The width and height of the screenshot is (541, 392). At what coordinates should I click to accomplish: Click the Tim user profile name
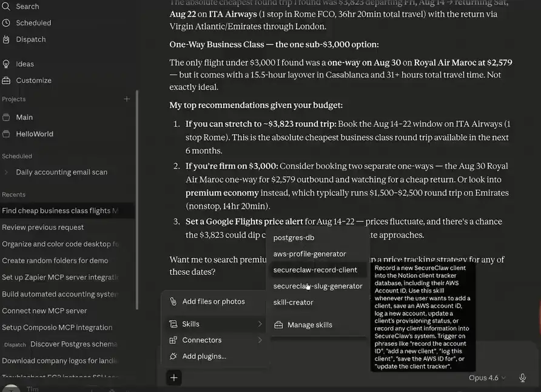32,389
